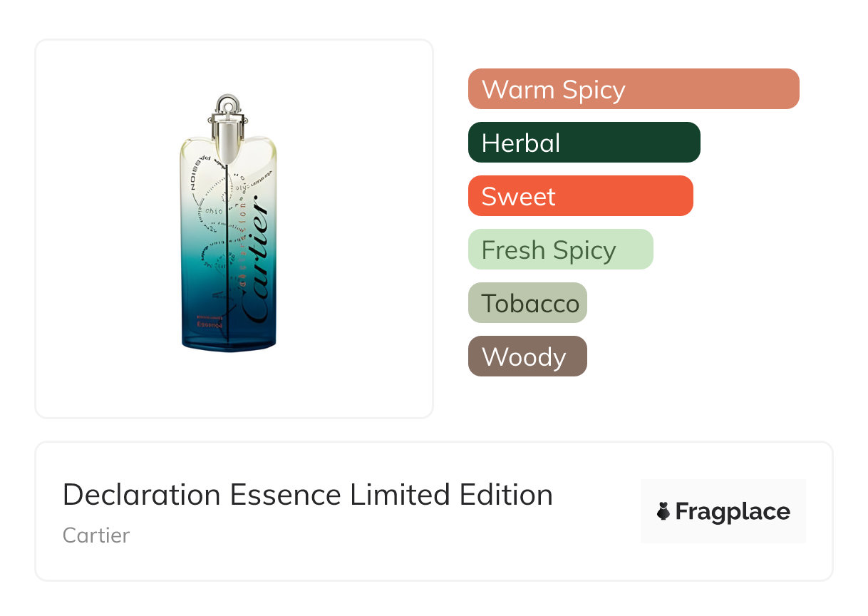
Task: Select the Warm Spicy accord bar
Action: (633, 89)
